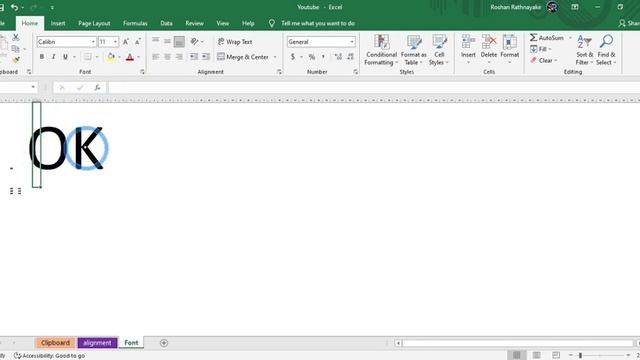Select the alignment sheet tab
The width and height of the screenshot is (640, 360).
(x=97, y=343)
